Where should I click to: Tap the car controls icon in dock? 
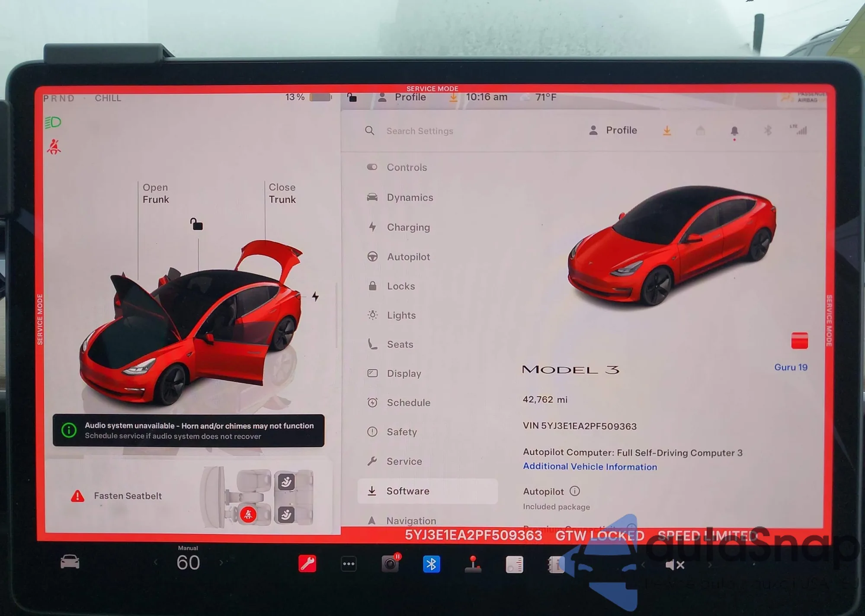[70, 562]
